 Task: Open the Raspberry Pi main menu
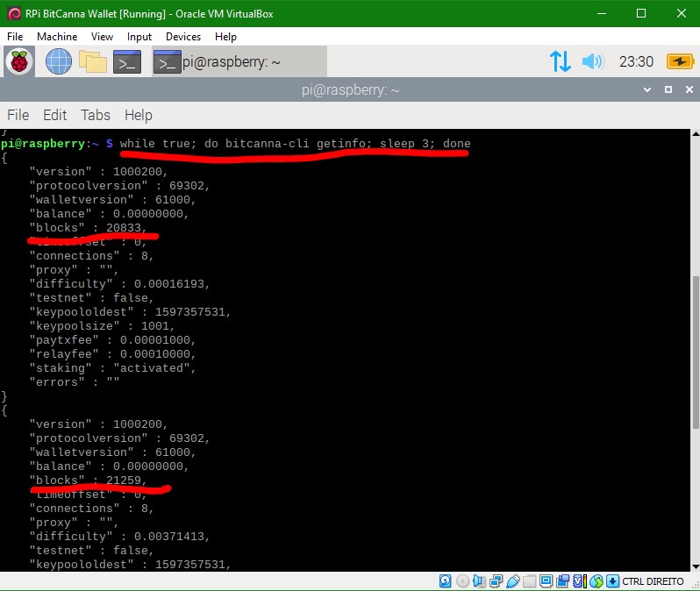pos(19,61)
